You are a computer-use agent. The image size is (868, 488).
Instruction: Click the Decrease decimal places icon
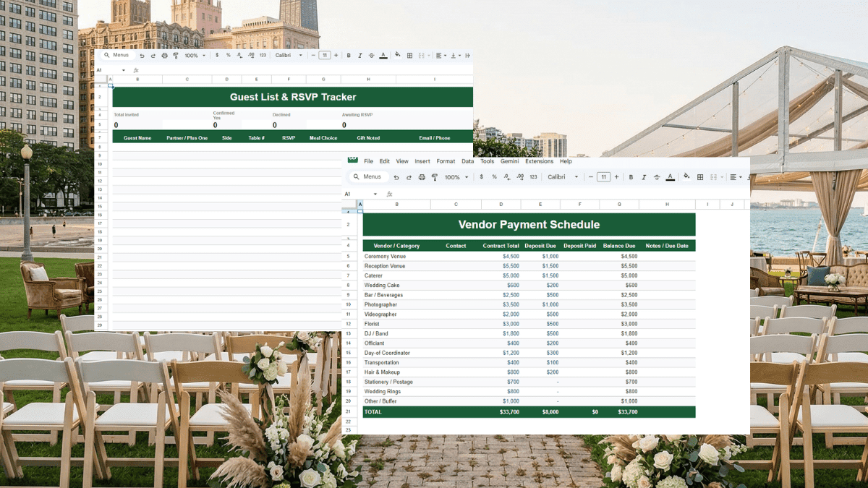[x=506, y=176]
